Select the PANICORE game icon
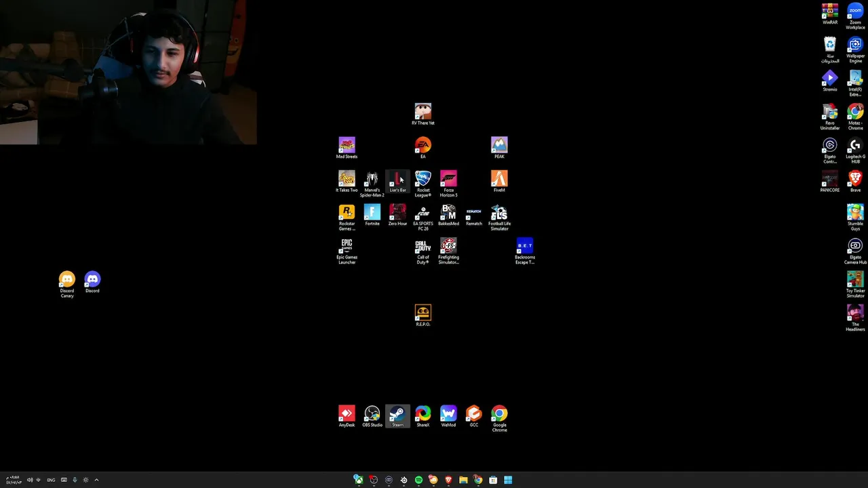The width and height of the screenshot is (868, 488). [x=830, y=181]
